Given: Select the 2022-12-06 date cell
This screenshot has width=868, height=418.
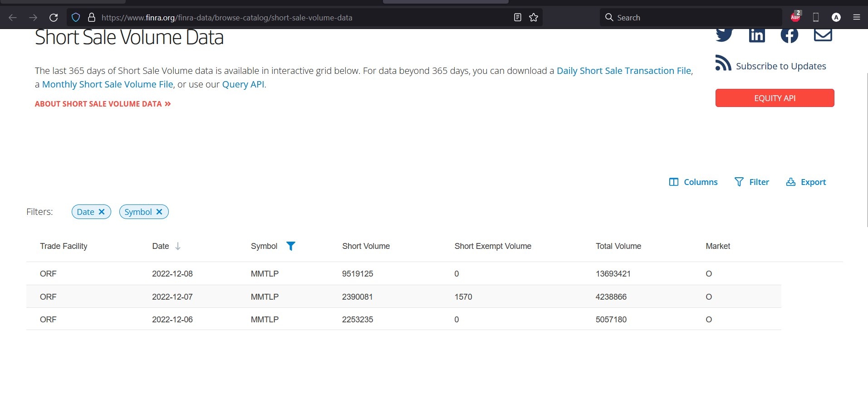Looking at the screenshot, I should pyautogui.click(x=172, y=320).
